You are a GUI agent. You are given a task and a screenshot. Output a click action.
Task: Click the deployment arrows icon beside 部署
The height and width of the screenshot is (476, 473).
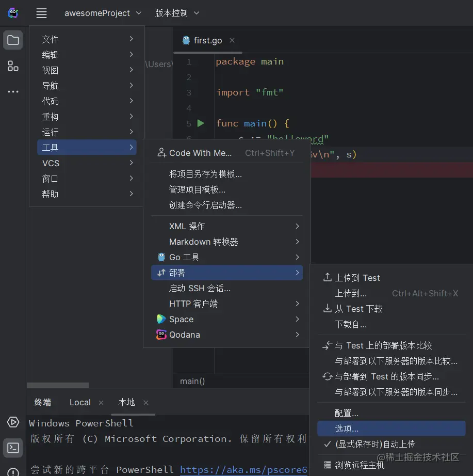[x=161, y=273]
